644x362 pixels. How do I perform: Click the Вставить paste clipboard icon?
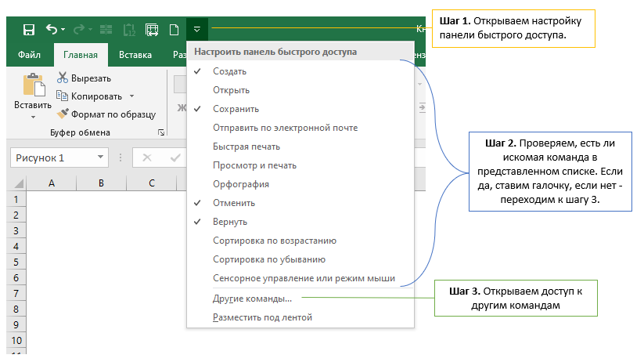click(34, 85)
